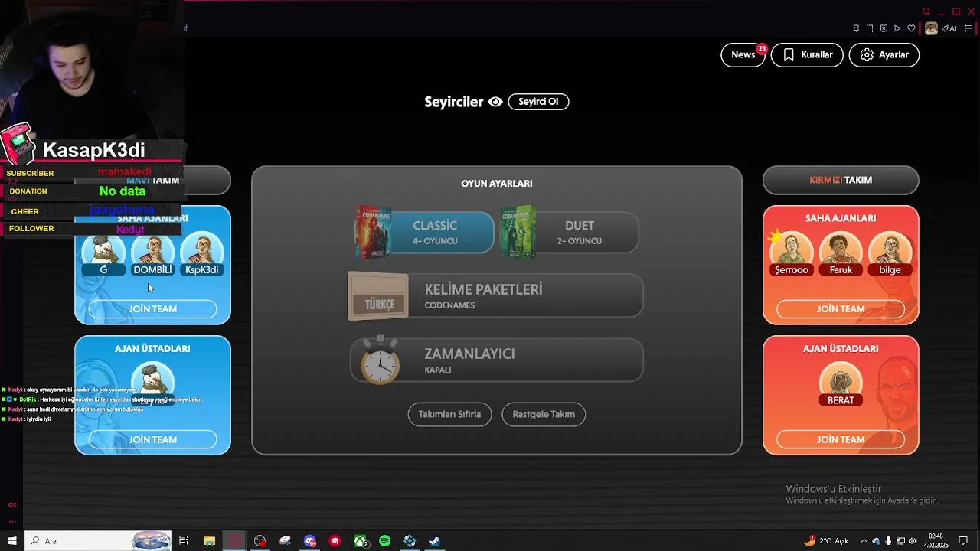Click the green Duet Codenames box art
Viewport: 980px width, 551px height.
coord(518,232)
